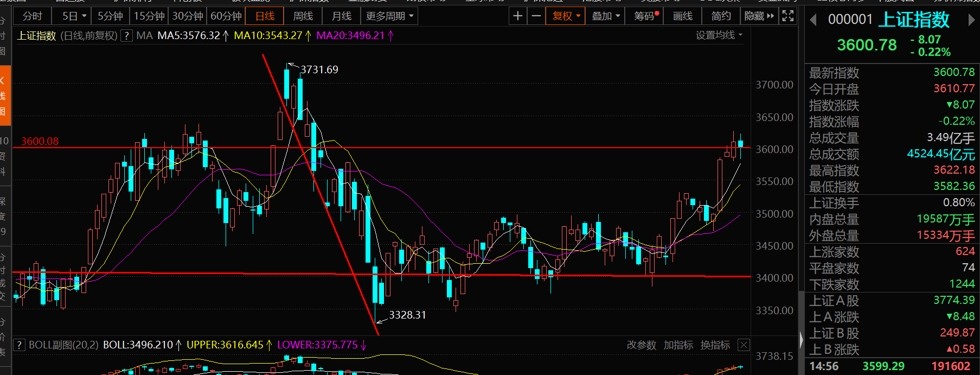
Task: Switch to the 15分钟 chart tab
Action: [x=149, y=16]
